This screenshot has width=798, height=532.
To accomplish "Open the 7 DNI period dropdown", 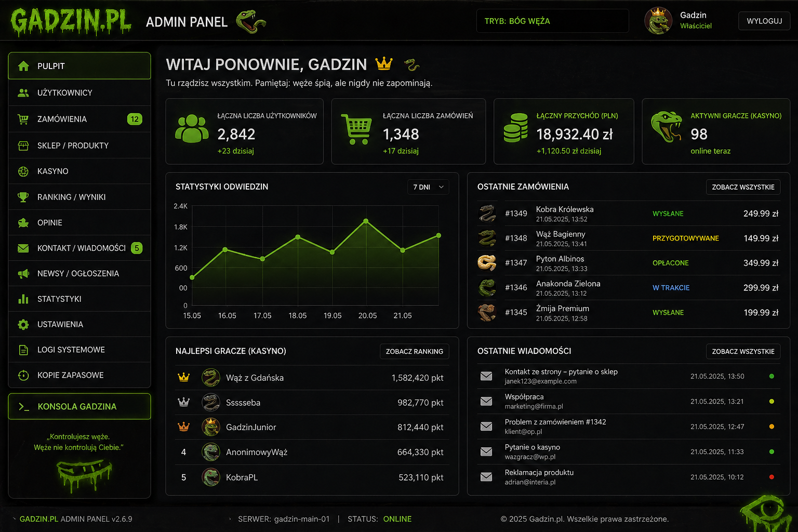I will point(428,187).
